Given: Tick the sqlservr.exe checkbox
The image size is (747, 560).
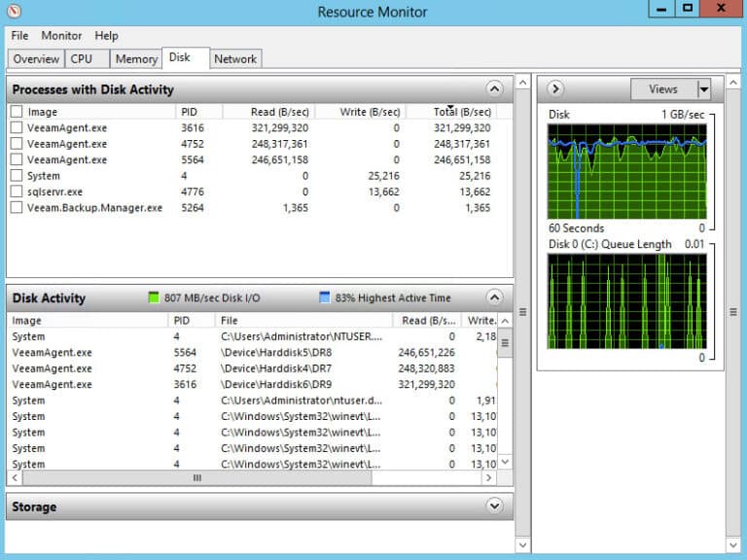Looking at the screenshot, I should [x=17, y=192].
